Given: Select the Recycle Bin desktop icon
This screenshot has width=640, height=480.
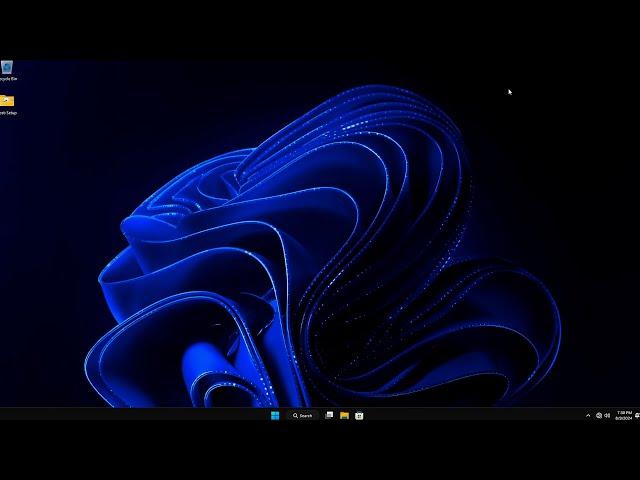Looking at the screenshot, I should pos(7,71).
